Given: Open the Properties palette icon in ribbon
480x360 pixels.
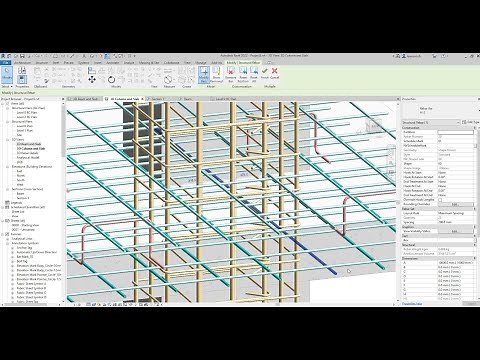Looking at the screenshot, I should coord(22,80).
